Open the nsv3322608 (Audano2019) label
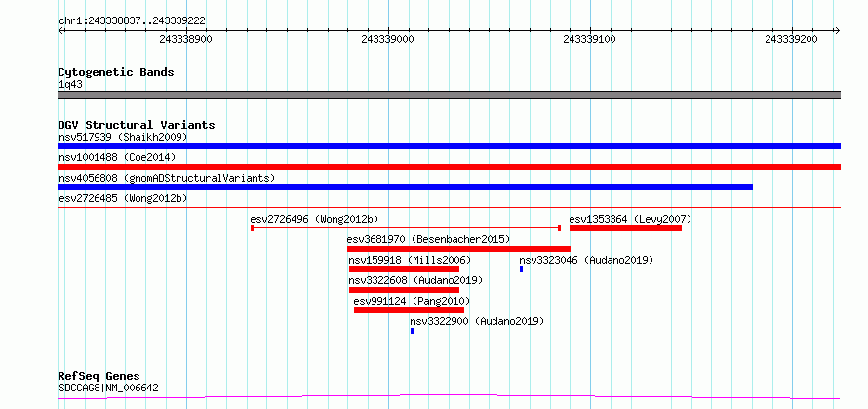Viewport: 868px width, 409px height. click(x=415, y=280)
